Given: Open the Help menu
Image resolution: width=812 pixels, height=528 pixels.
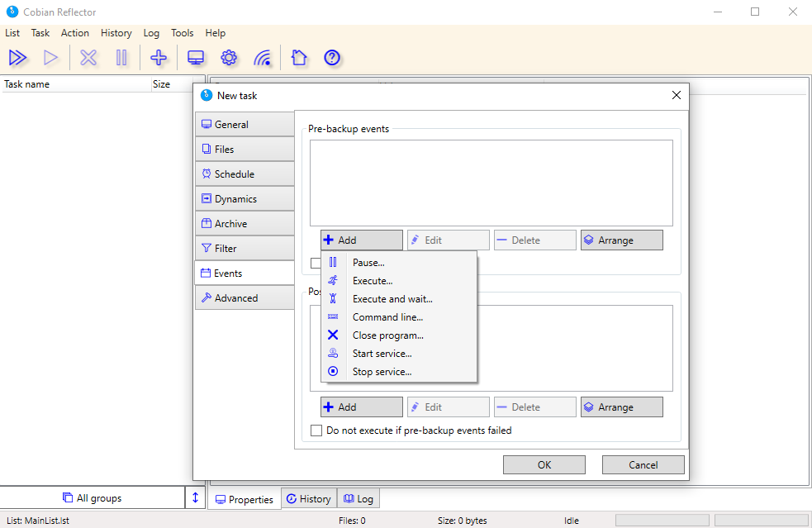Looking at the screenshot, I should tap(216, 33).
